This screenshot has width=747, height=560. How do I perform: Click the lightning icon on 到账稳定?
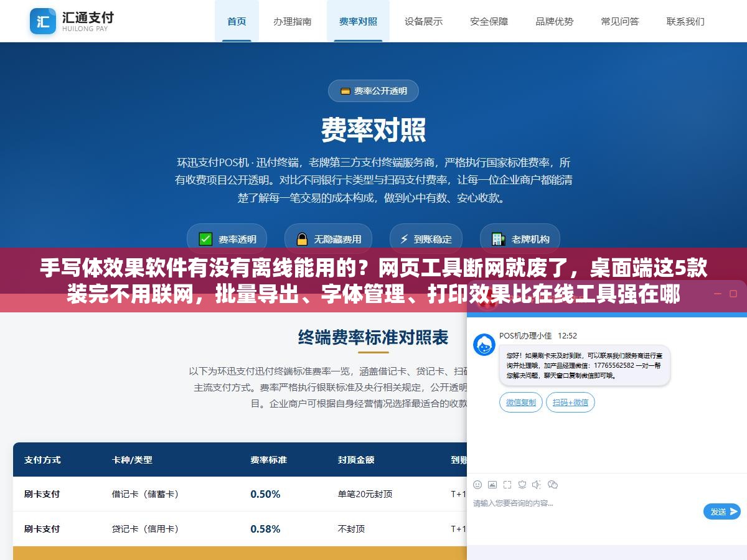(404, 239)
